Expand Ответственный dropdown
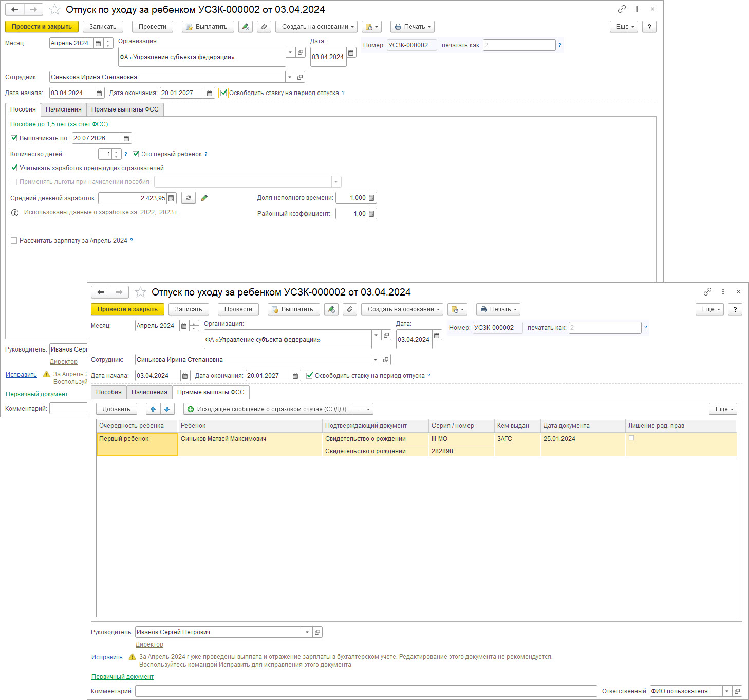The image size is (749, 700). [727, 691]
